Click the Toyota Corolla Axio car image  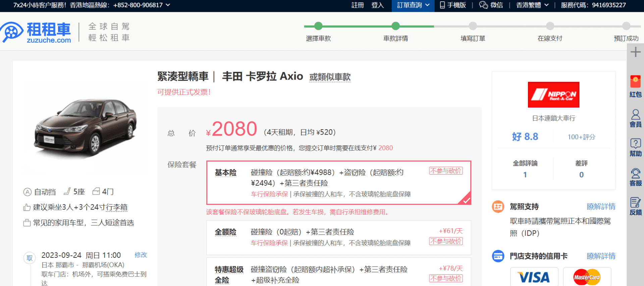86,128
